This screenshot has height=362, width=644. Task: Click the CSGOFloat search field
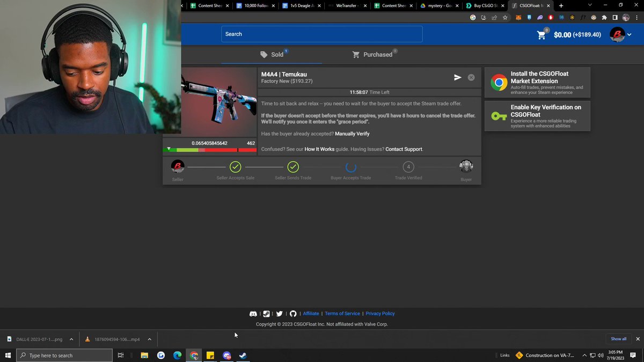tap(322, 34)
